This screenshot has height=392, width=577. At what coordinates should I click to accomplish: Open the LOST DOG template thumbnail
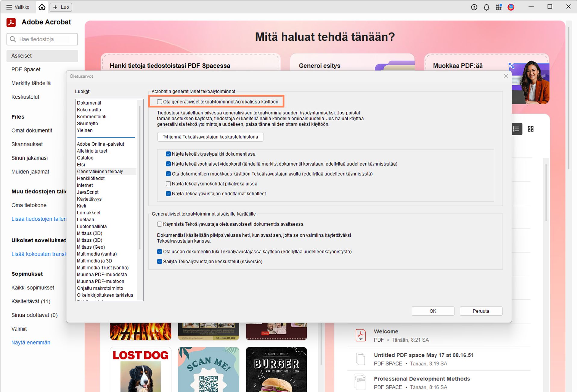pos(141,369)
